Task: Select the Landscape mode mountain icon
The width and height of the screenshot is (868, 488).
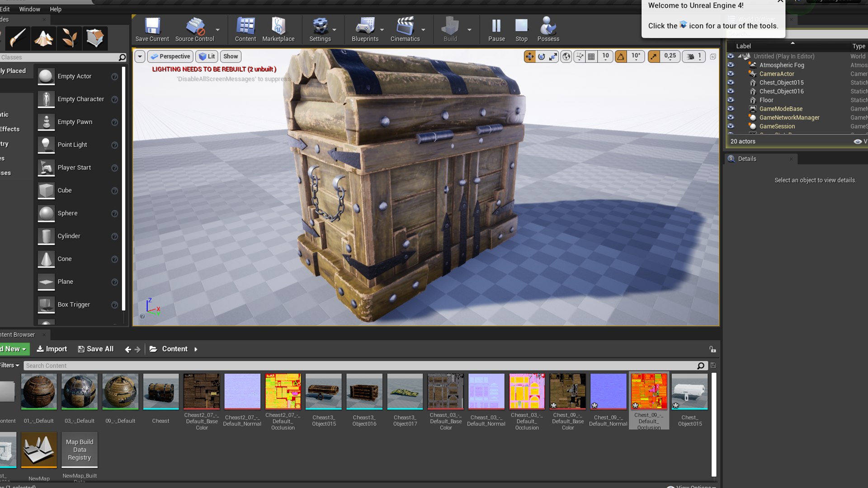Action: coord(43,38)
